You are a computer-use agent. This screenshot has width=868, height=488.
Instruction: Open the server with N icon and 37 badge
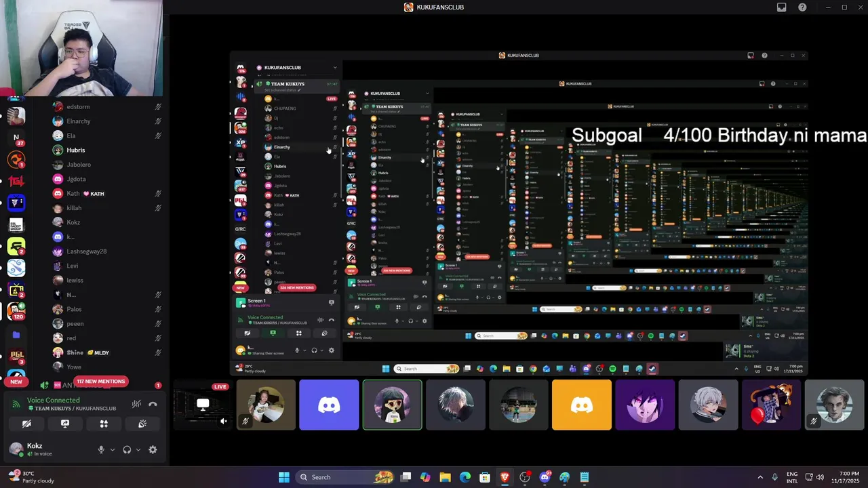coord(16,138)
